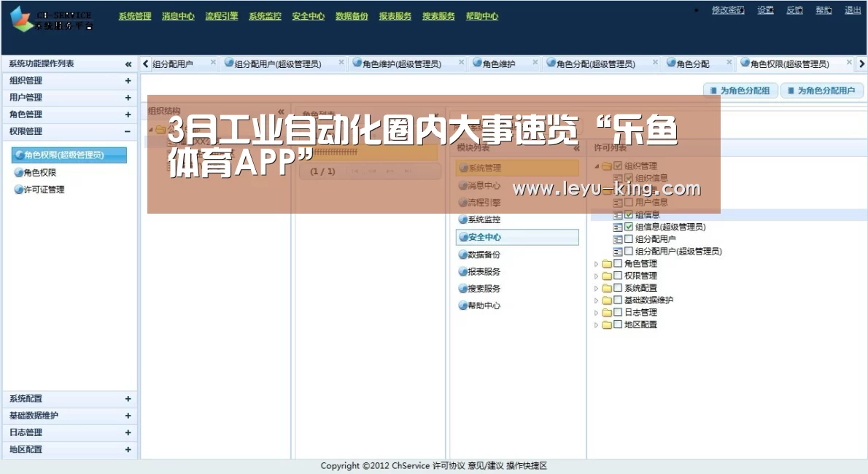Check the 地区配置 folder checkbox
868x474 pixels.
[618, 324]
